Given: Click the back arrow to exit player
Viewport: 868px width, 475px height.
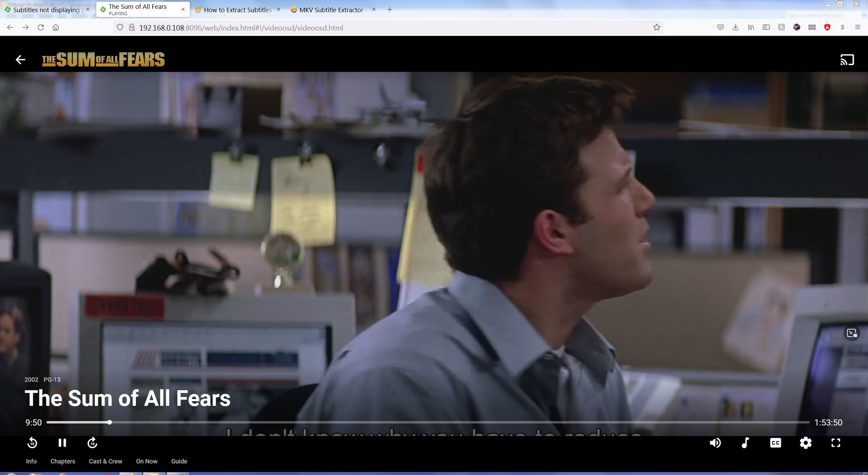Looking at the screenshot, I should (20, 59).
